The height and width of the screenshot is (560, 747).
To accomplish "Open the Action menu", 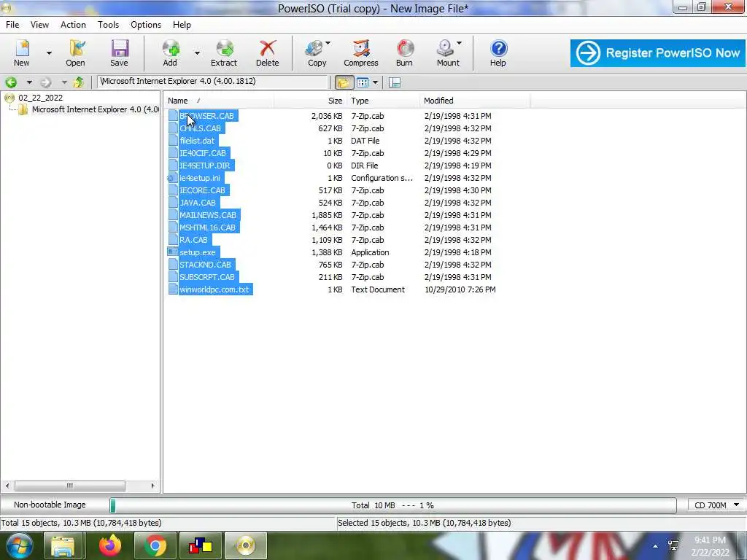I will (73, 25).
